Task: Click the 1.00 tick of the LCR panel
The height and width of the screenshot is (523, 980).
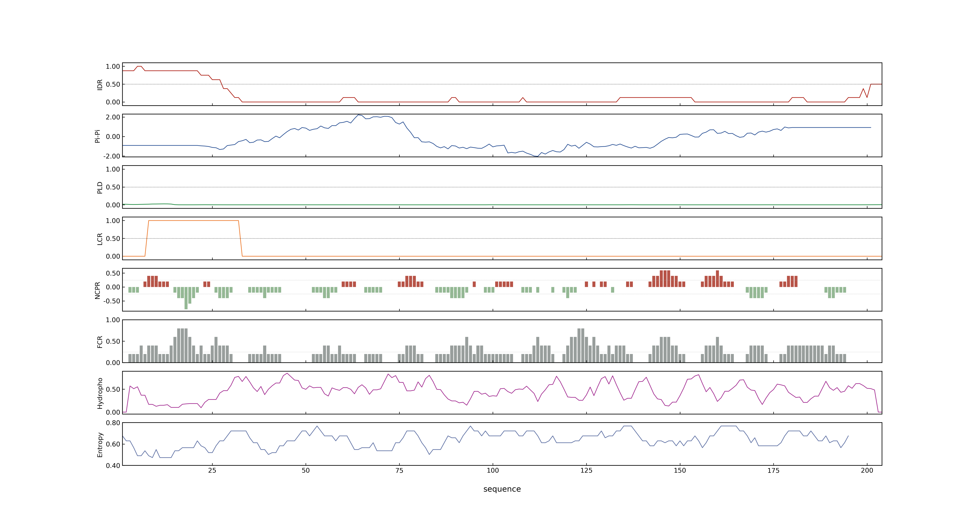Action: tap(113, 220)
